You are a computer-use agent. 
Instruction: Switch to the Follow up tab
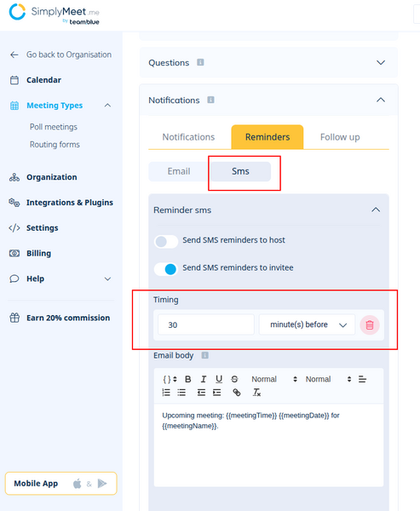(340, 137)
